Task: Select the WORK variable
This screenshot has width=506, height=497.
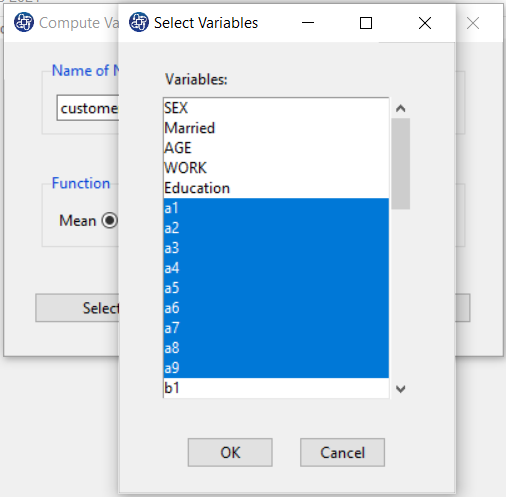Action: 276,168
